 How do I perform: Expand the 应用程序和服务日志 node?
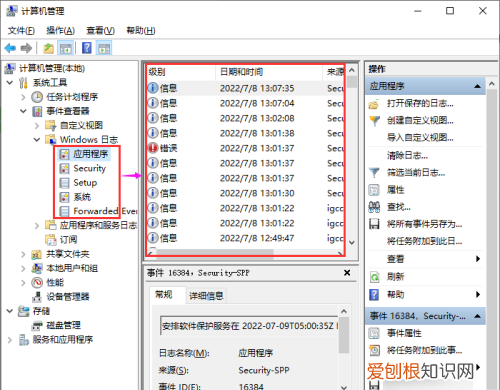pyautogui.click(x=37, y=226)
